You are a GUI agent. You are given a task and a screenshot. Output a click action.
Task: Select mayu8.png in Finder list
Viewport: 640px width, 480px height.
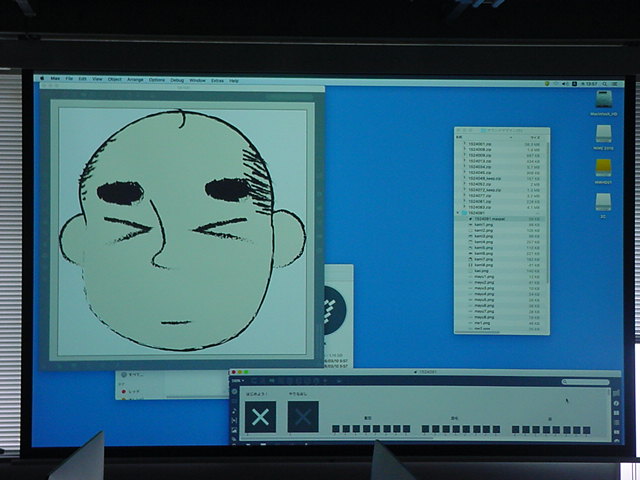click(484, 317)
